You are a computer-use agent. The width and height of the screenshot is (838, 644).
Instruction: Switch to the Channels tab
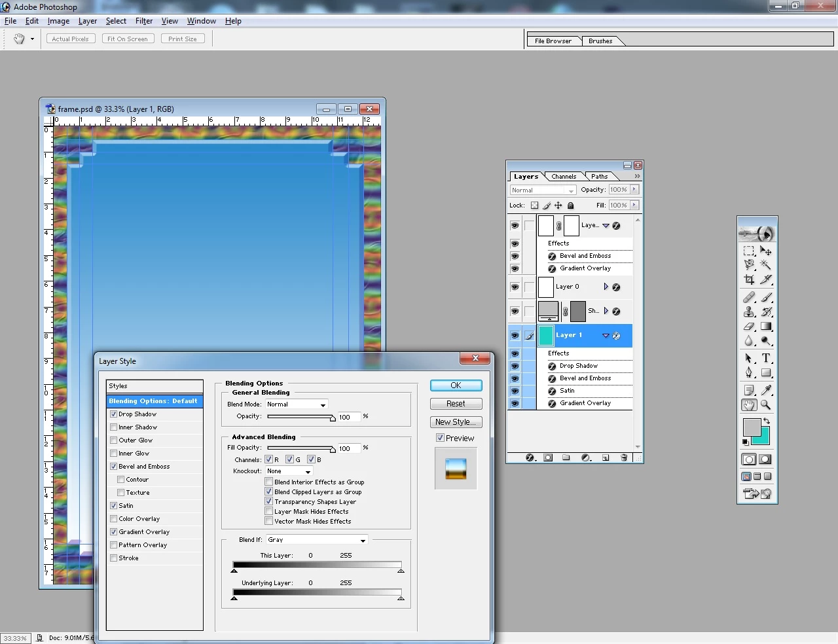(564, 176)
